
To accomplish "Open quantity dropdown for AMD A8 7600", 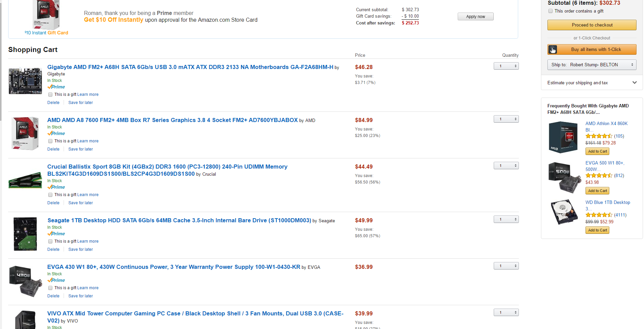I will [506, 119].
